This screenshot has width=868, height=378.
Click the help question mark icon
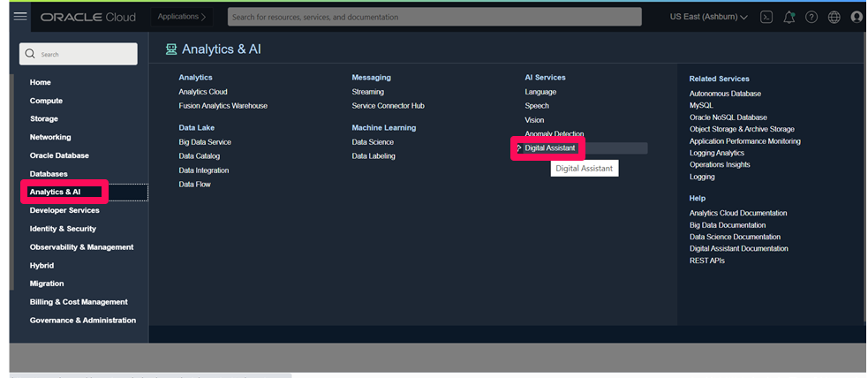(811, 17)
